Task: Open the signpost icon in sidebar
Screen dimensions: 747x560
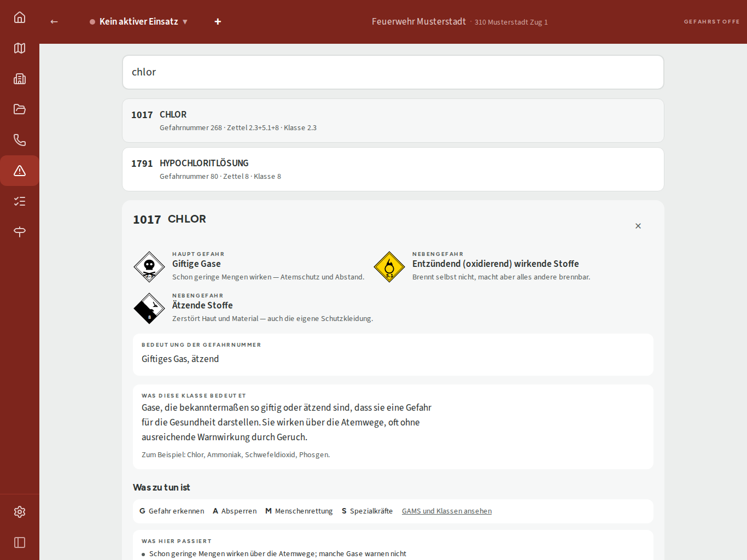Action: [x=20, y=232]
